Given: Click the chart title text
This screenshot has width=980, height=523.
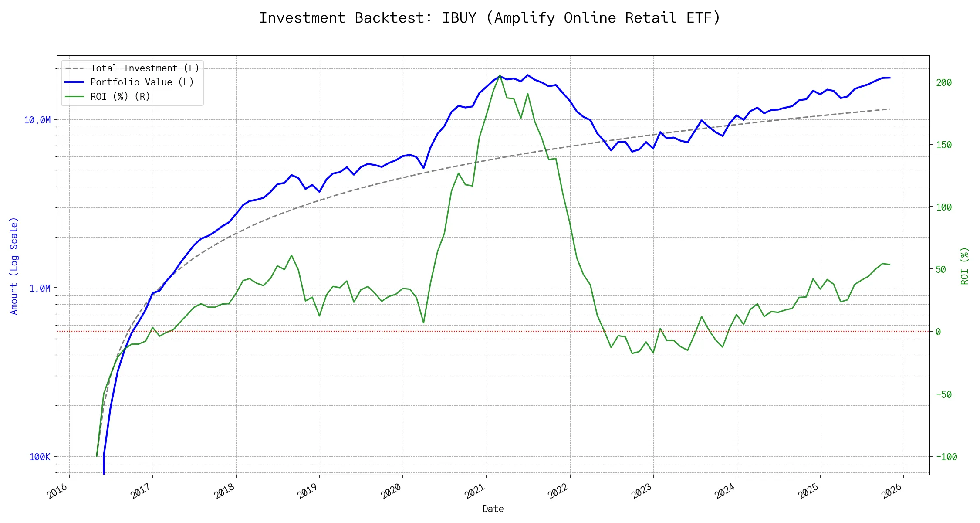Looking at the screenshot, I should (x=490, y=18).
